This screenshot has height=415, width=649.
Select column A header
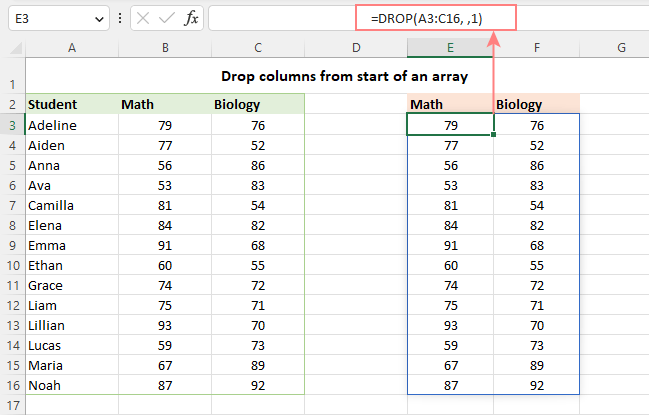72,48
